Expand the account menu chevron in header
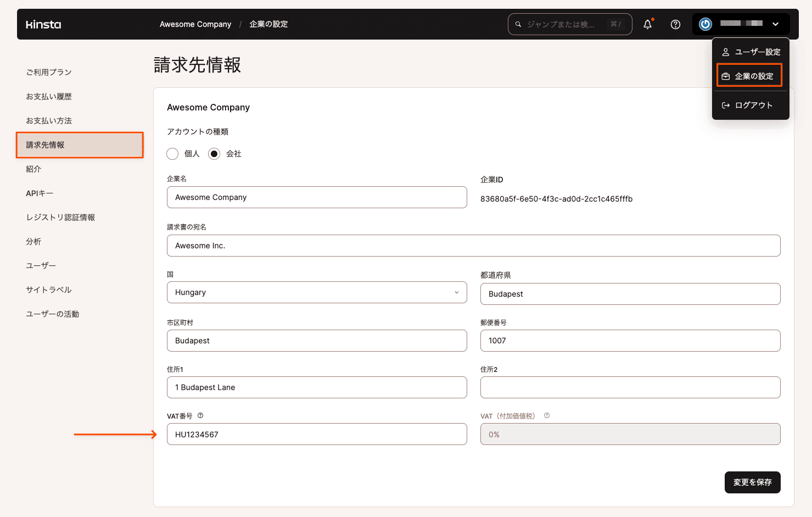Image resolution: width=812 pixels, height=517 pixels. pyautogui.click(x=775, y=24)
